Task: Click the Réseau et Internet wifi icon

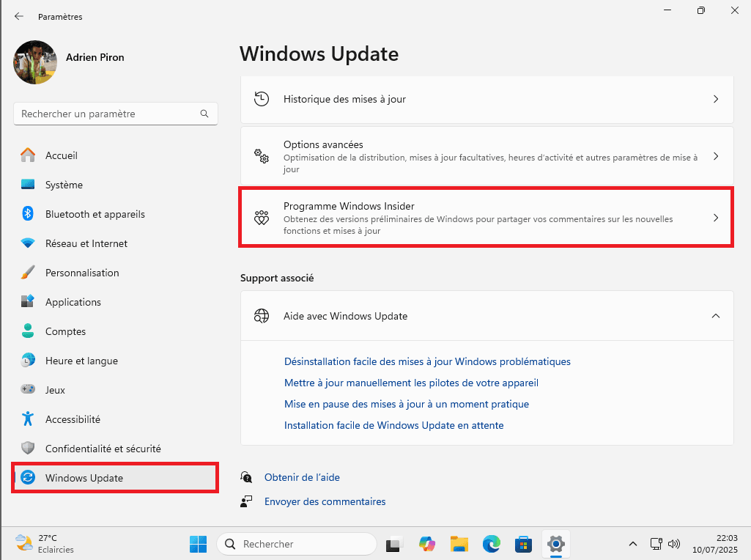Action: coord(28,243)
